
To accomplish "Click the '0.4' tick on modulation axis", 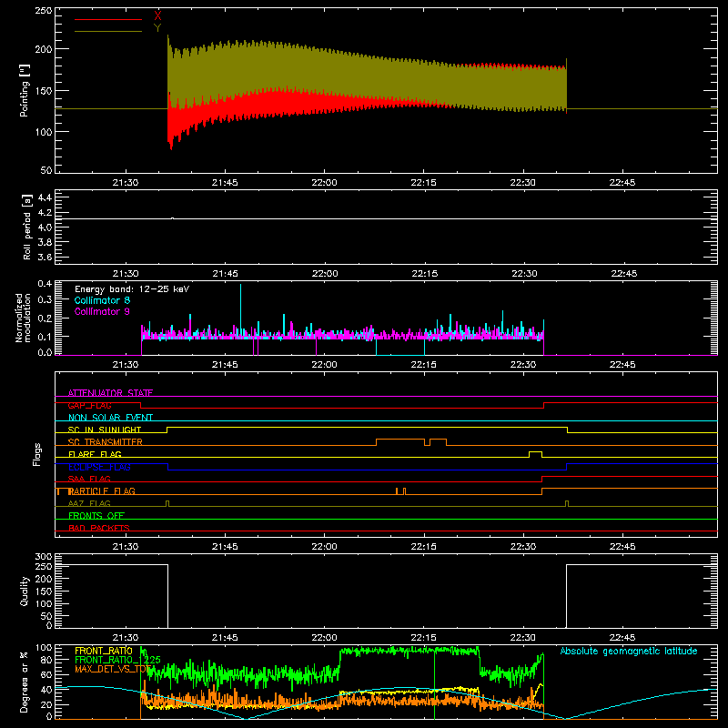I will click(45, 283).
